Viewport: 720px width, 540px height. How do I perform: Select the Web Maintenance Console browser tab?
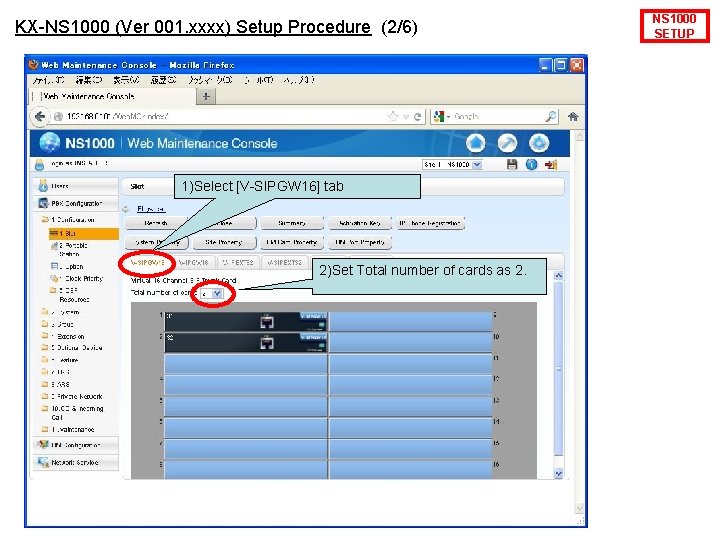(113, 96)
